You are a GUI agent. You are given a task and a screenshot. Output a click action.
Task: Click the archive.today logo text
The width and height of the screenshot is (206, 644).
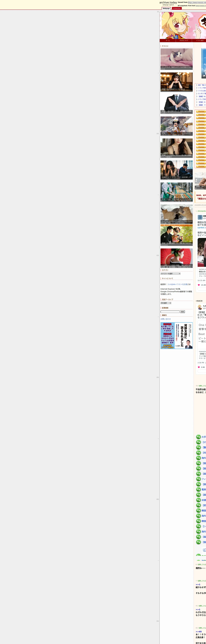(168, 2)
